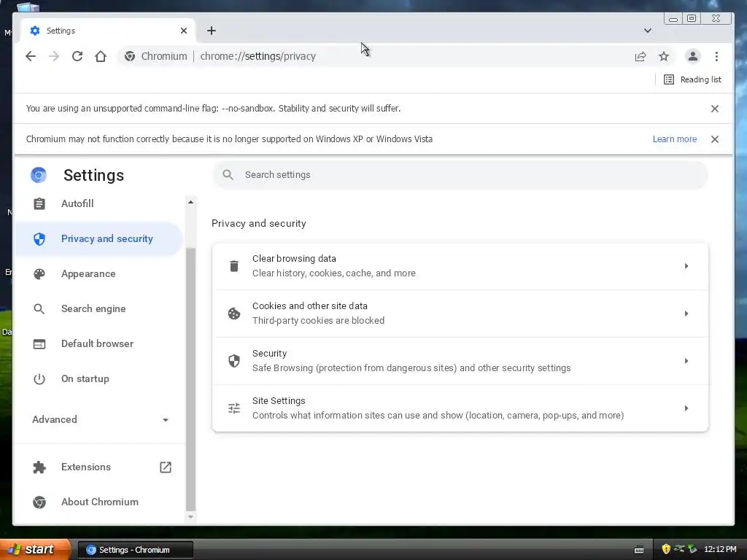The image size is (747, 560).
Task: Click the sidebar scrollbar thumb
Action: pyautogui.click(x=190, y=379)
